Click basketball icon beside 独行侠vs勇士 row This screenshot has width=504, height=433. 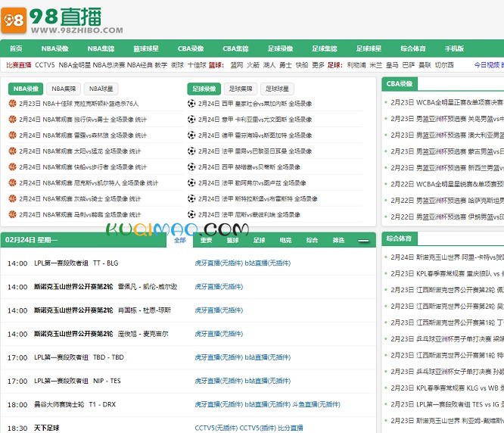(12, 120)
